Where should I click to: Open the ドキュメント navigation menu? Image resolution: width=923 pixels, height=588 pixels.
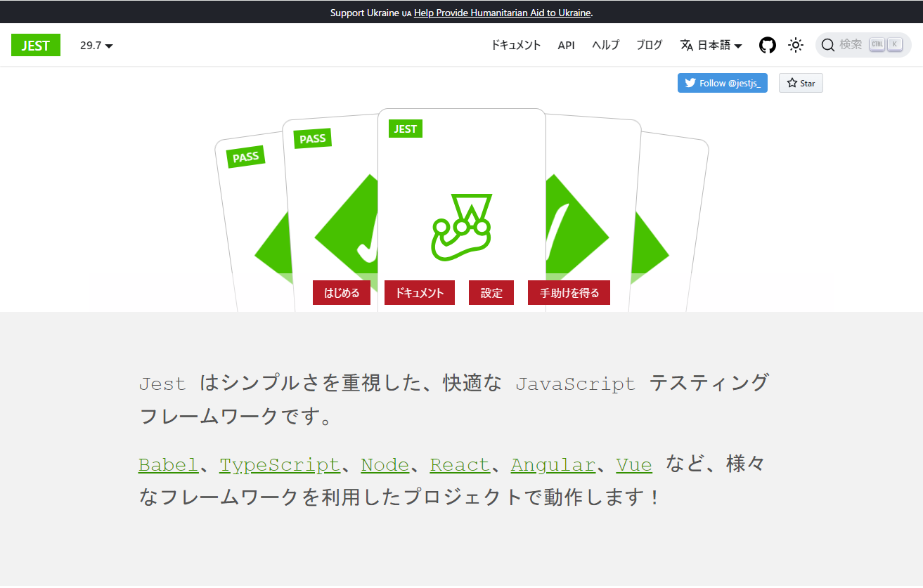(x=516, y=44)
